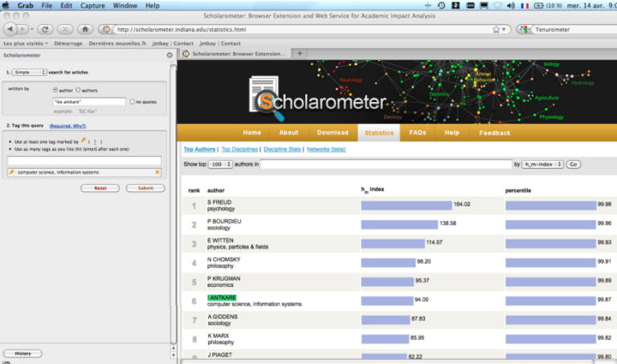
Task: Click the Go button
Action: tap(574, 165)
